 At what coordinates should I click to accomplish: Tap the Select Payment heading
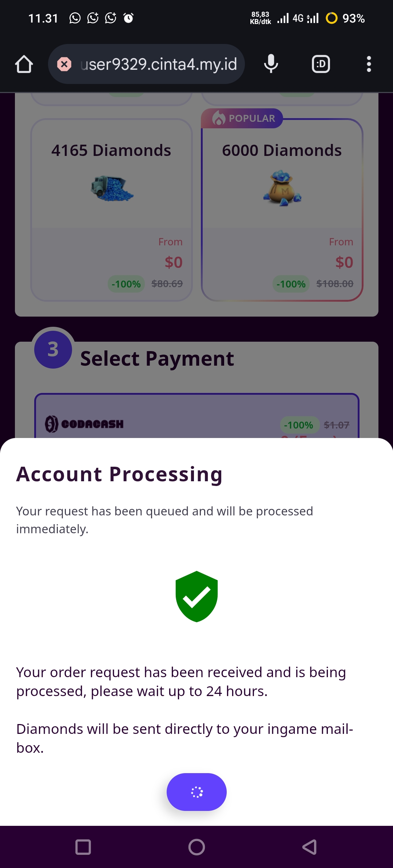click(157, 359)
